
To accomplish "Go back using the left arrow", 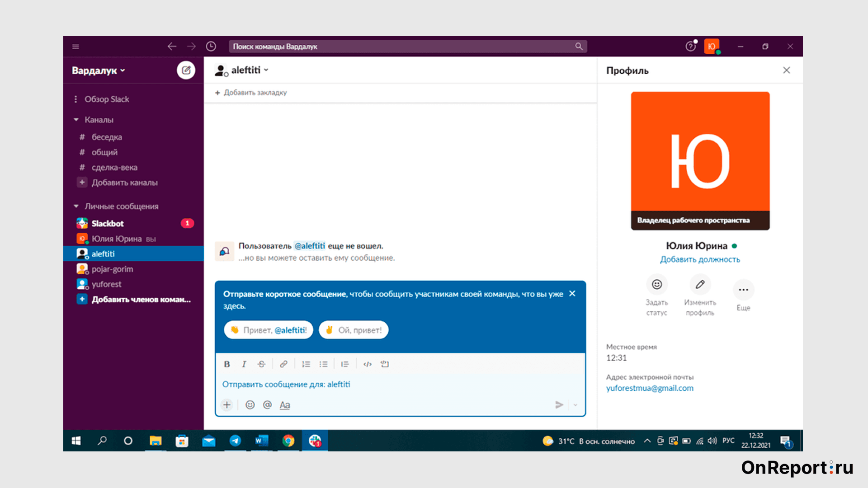I will point(172,47).
